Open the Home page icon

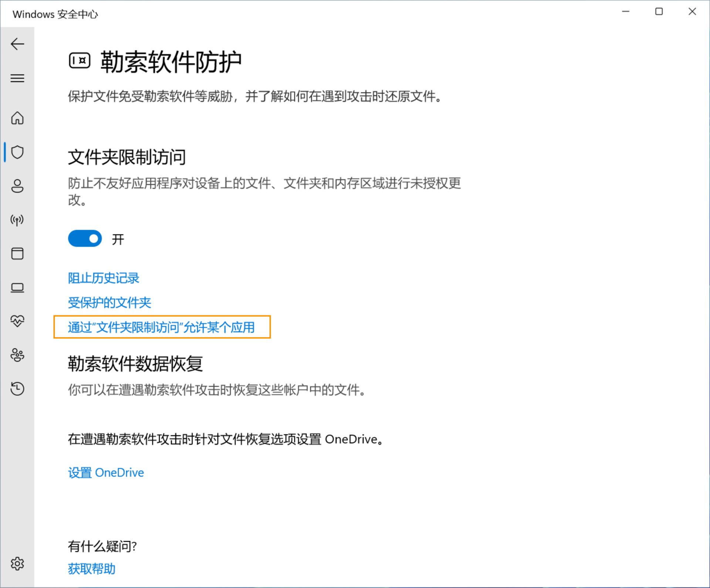[x=17, y=118]
